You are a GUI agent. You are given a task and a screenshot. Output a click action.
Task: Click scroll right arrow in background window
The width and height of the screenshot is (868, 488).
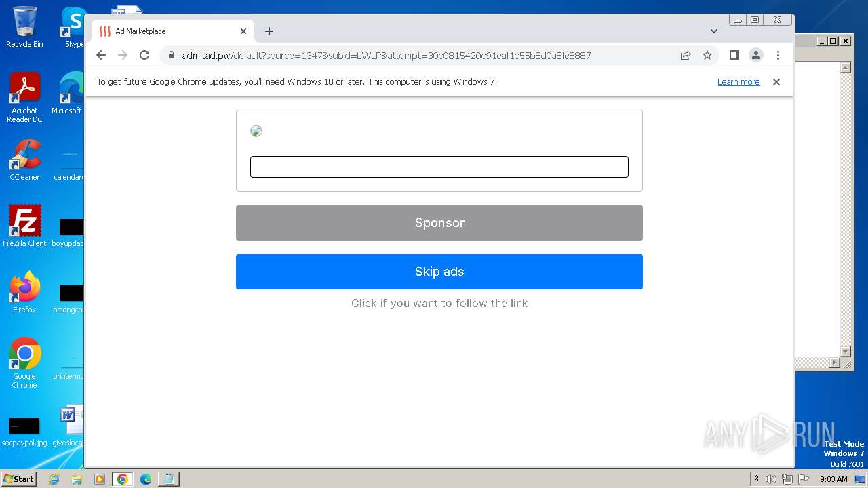[x=835, y=363]
